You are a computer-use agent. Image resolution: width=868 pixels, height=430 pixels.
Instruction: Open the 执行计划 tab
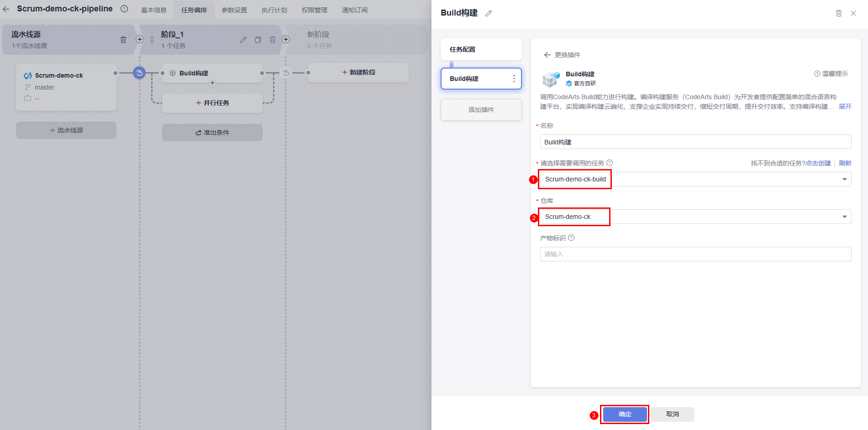(274, 10)
